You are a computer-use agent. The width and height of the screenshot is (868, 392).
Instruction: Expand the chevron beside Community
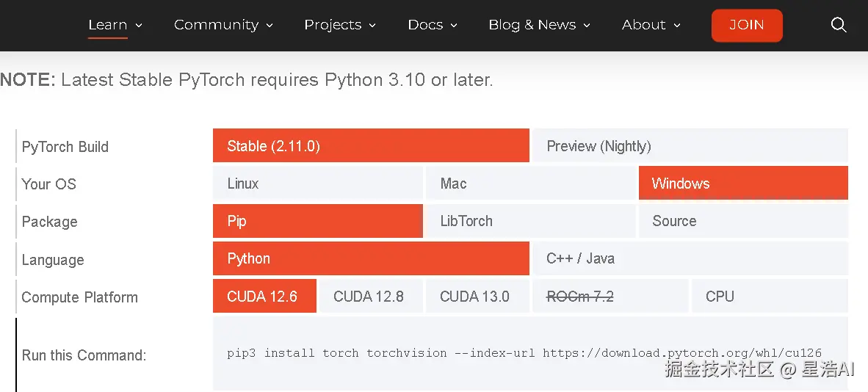coord(270,26)
